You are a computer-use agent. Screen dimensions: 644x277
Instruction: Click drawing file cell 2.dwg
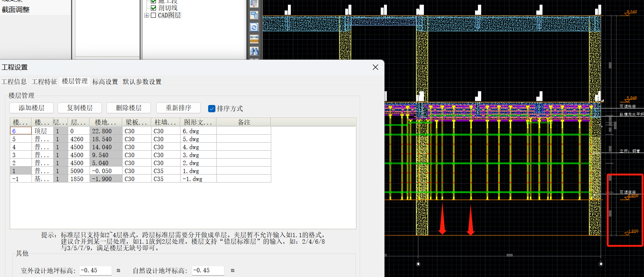198,163
